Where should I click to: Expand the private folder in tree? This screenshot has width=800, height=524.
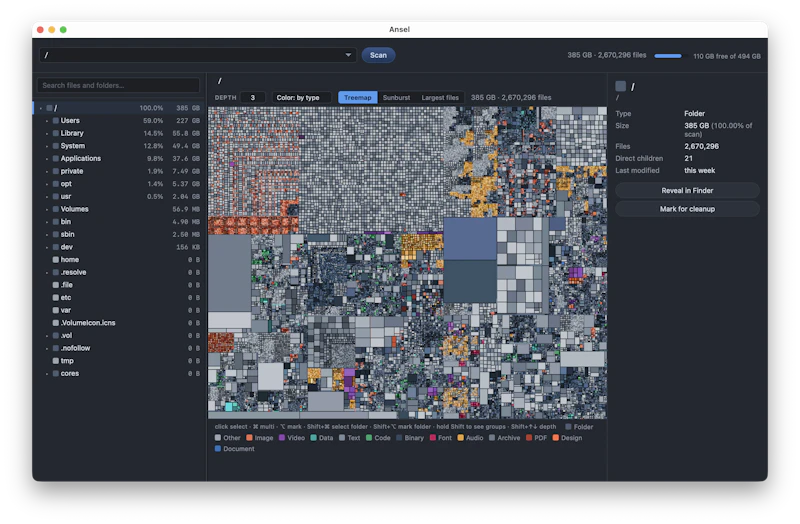47,171
